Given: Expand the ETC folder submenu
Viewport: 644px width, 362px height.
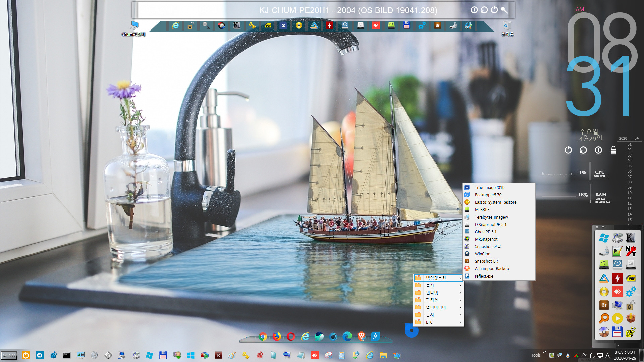Looking at the screenshot, I should (439, 322).
